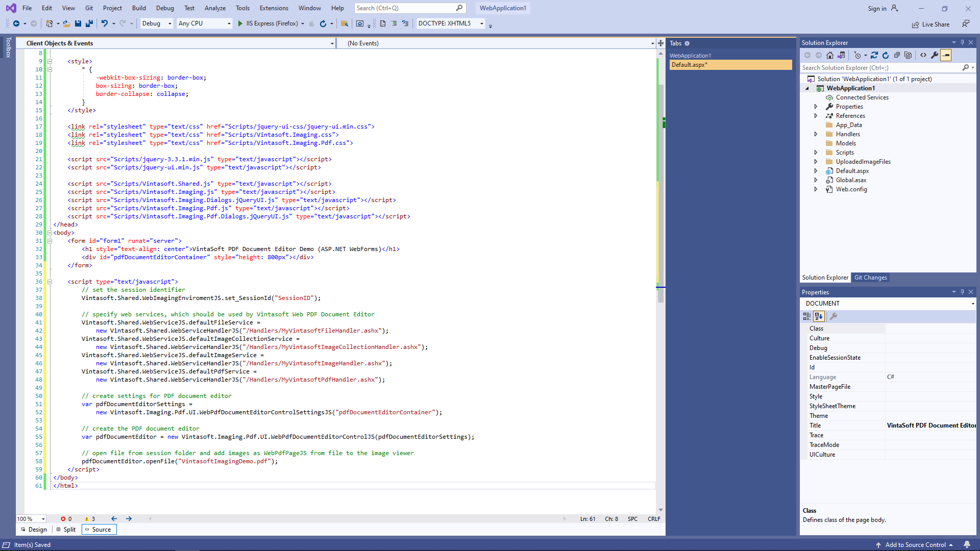Open the Build menu

pyautogui.click(x=139, y=8)
